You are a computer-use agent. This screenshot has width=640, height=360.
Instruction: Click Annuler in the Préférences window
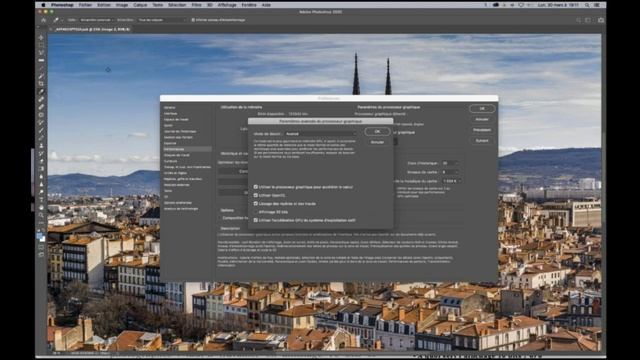pyautogui.click(x=482, y=119)
